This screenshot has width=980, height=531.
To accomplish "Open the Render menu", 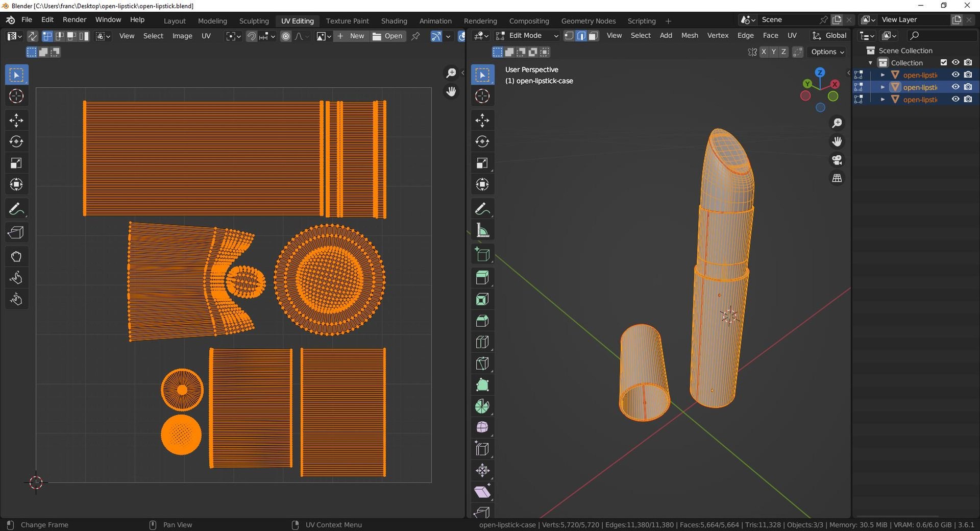I will pyautogui.click(x=75, y=19).
